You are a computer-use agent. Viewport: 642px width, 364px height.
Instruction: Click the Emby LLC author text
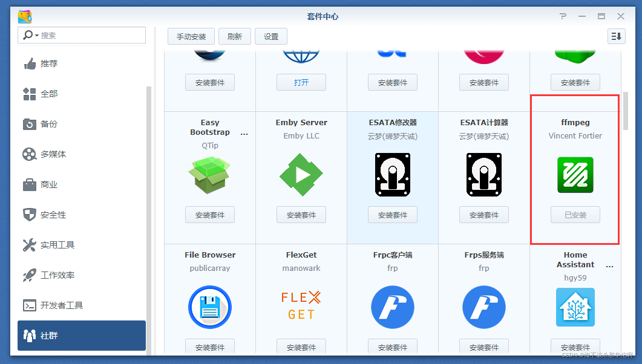coord(301,136)
